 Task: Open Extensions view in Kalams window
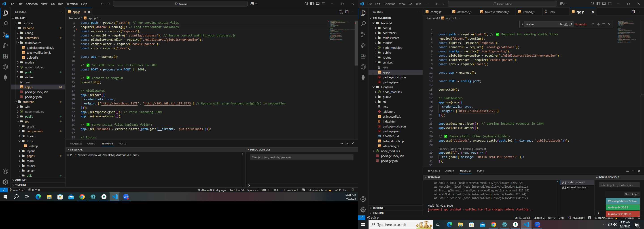(x=5, y=56)
